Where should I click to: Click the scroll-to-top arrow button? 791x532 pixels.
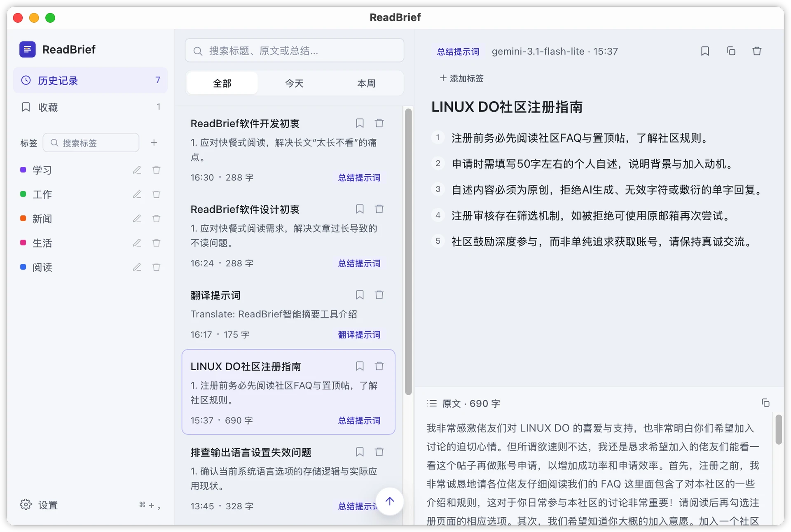click(390, 501)
